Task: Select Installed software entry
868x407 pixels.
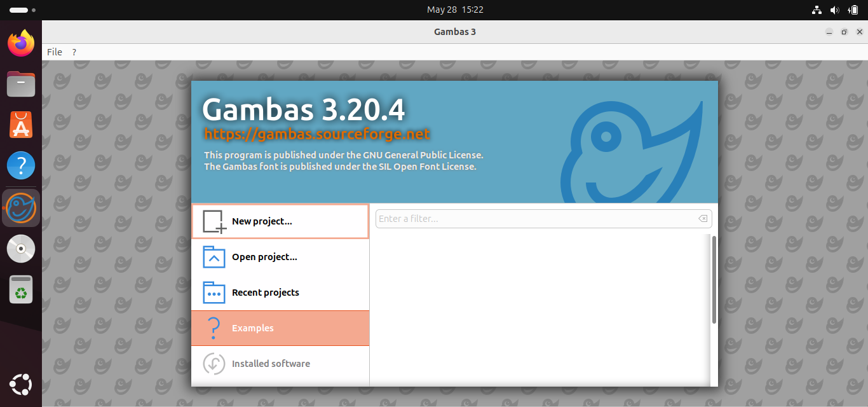Action: click(x=280, y=364)
